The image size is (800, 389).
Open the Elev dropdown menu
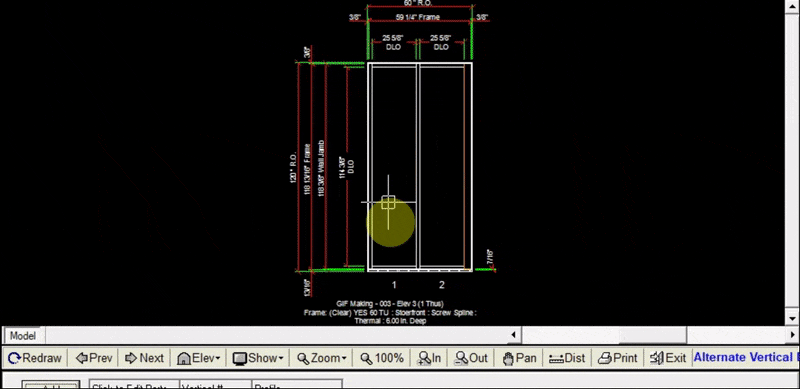click(x=198, y=358)
